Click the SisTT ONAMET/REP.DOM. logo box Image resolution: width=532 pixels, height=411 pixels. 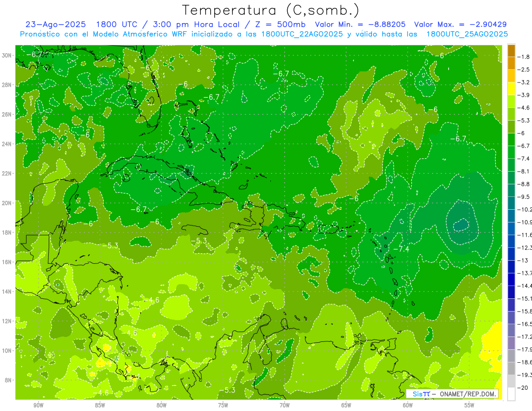[452, 394]
